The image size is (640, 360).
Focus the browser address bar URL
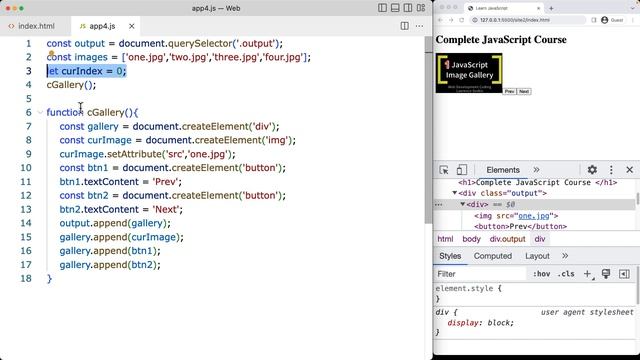coord(515,20)
